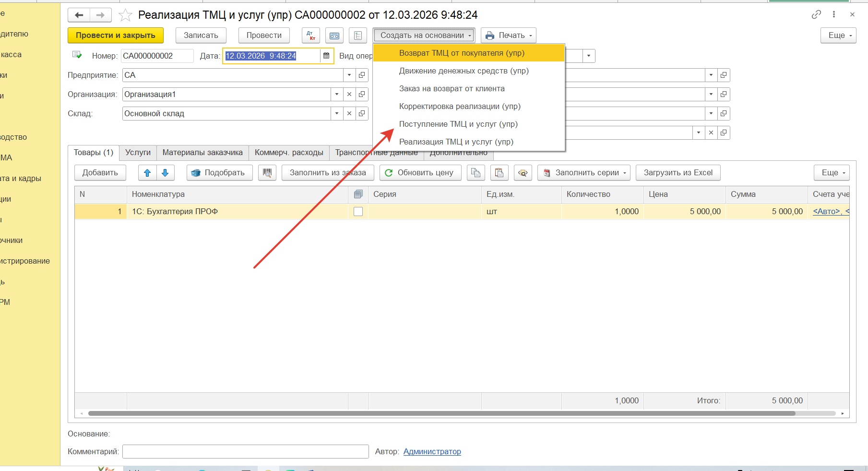Screen dimensions: 868x471
Task: Click barcode scanner search icon
Action: pyautogui.click(x=267, y=173)
